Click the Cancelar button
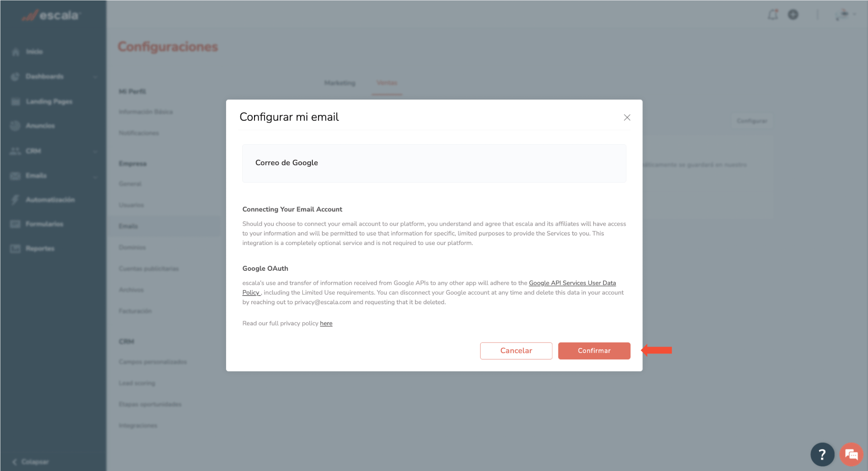The image size is (868, 471). 516,351
